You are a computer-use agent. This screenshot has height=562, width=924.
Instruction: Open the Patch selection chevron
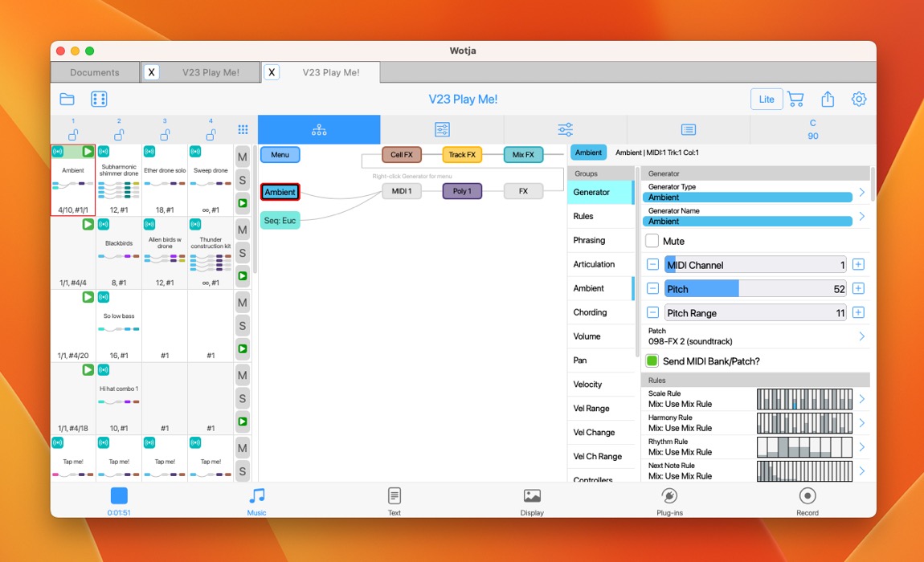[x=861, y=336]
